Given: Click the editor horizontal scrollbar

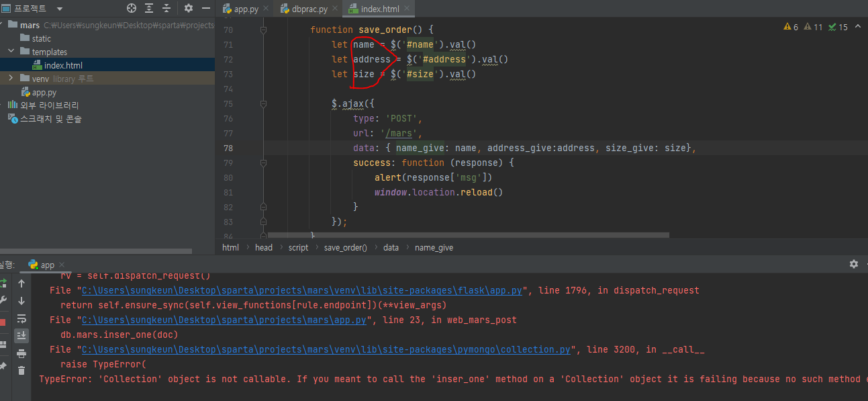Looking at the screenshot, I should click(x=469, y=235).
